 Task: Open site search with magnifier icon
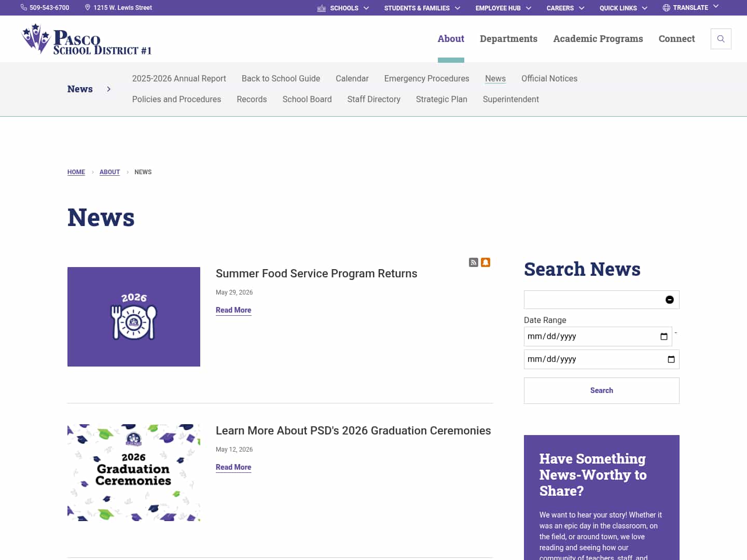point(721,39)
